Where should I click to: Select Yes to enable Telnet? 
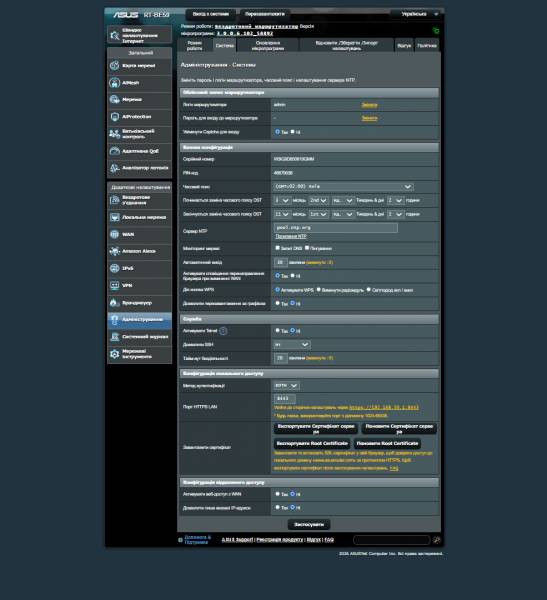278,331
